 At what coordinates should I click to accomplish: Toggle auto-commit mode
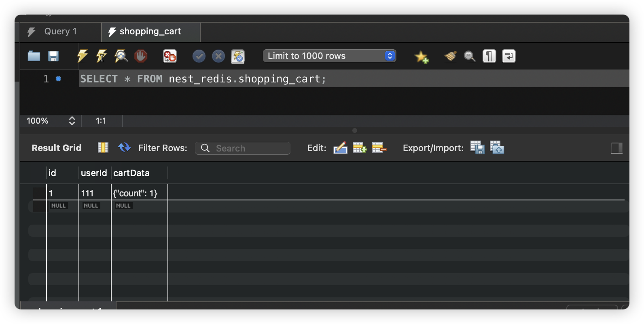pyautogui.click(x=238, y=56)
